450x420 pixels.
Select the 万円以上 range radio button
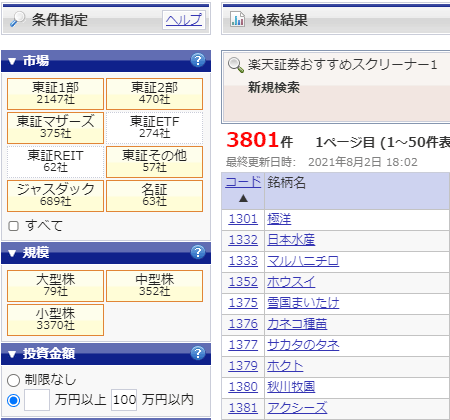point(13,400)
